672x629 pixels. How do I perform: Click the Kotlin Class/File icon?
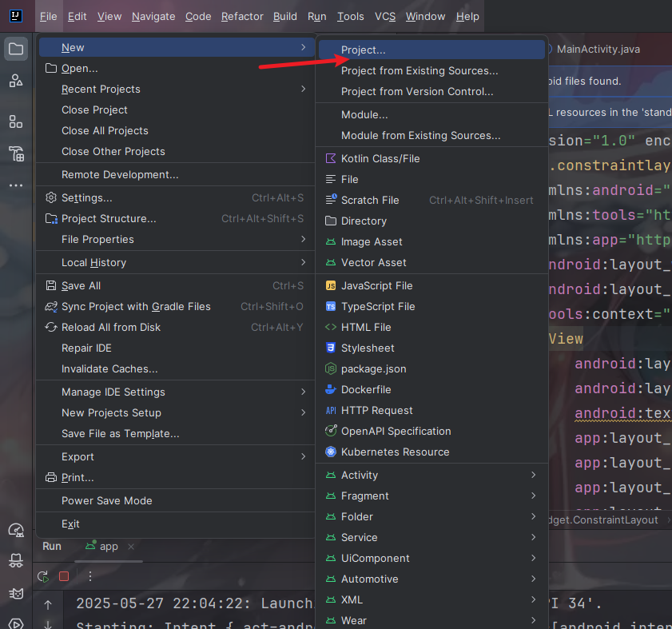pos(331,158)
